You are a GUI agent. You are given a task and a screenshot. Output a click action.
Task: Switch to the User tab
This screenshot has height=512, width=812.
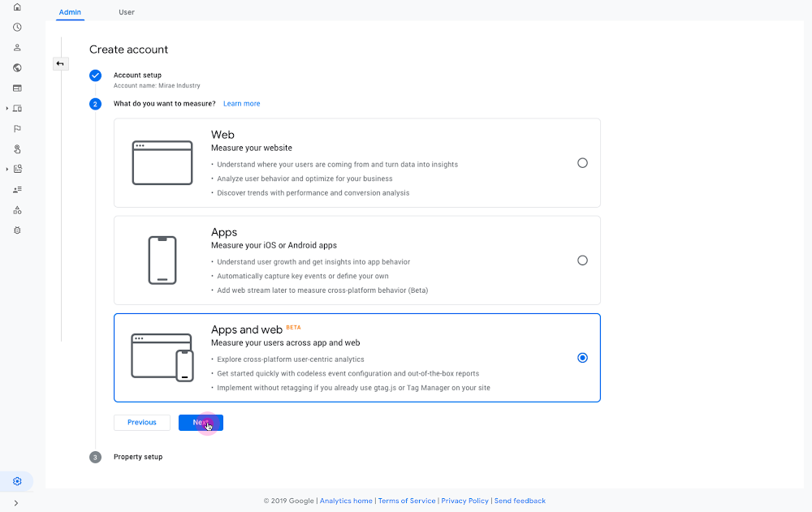click(x=127, y=12)
